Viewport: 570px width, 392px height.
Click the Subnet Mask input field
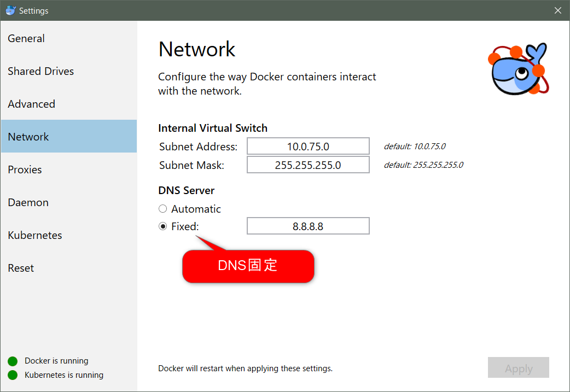pos(309,165)
